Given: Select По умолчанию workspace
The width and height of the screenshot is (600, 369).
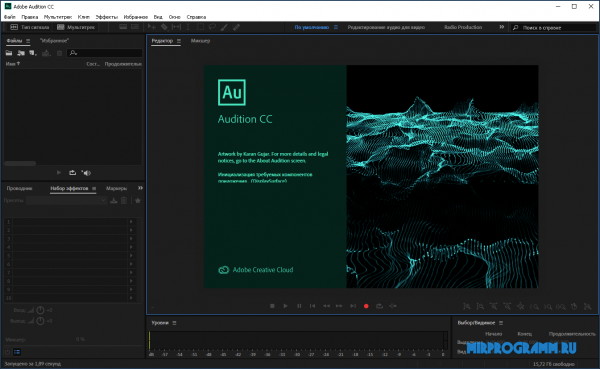Looking at the screenshot, I should coord(311,27).
